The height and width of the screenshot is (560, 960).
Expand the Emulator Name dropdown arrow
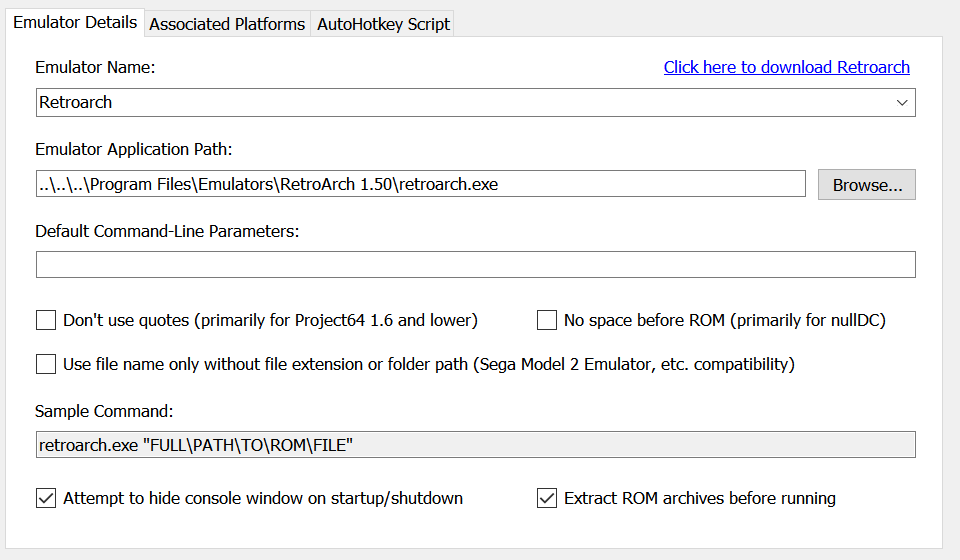tap(901, 102)
